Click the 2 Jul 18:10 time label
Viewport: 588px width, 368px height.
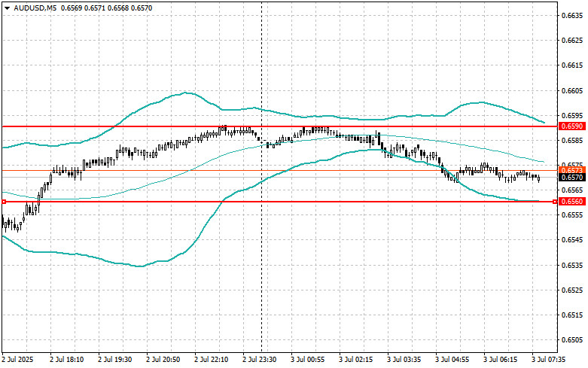pyautogui.click(x=67, y=360)
